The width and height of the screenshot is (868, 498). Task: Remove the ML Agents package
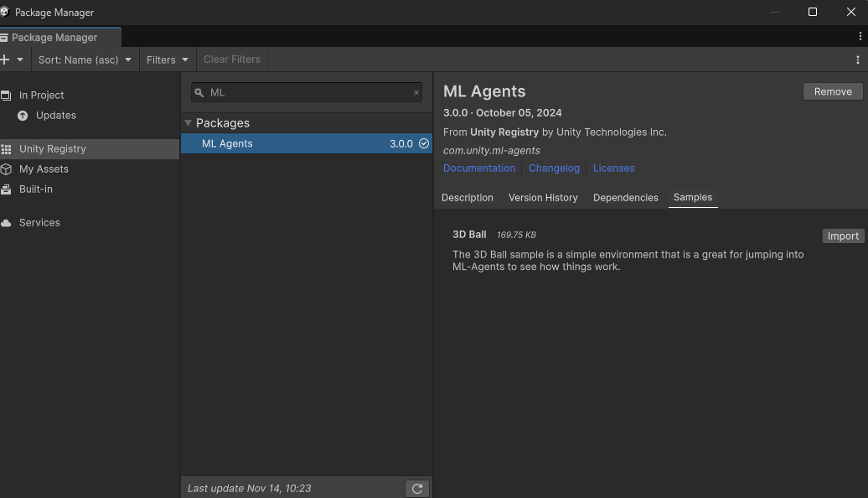(833, 91)
